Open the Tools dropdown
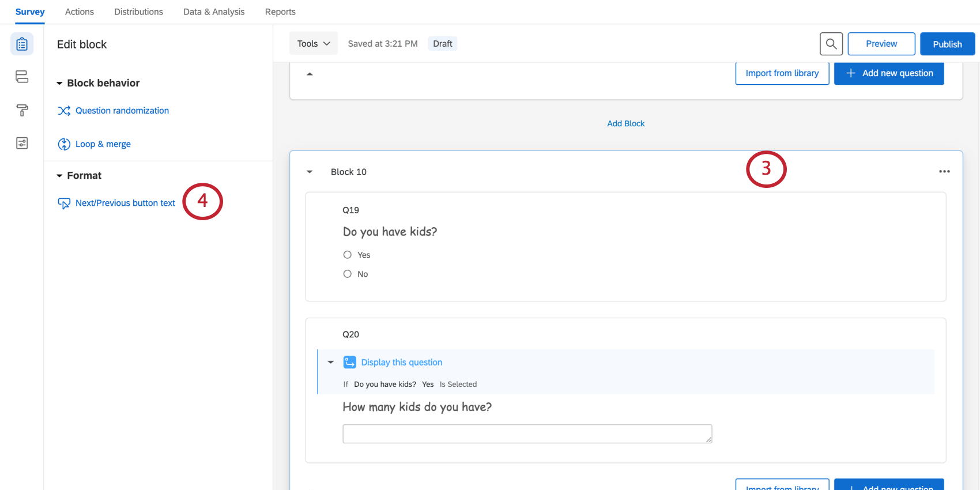 tap(313, 44)
